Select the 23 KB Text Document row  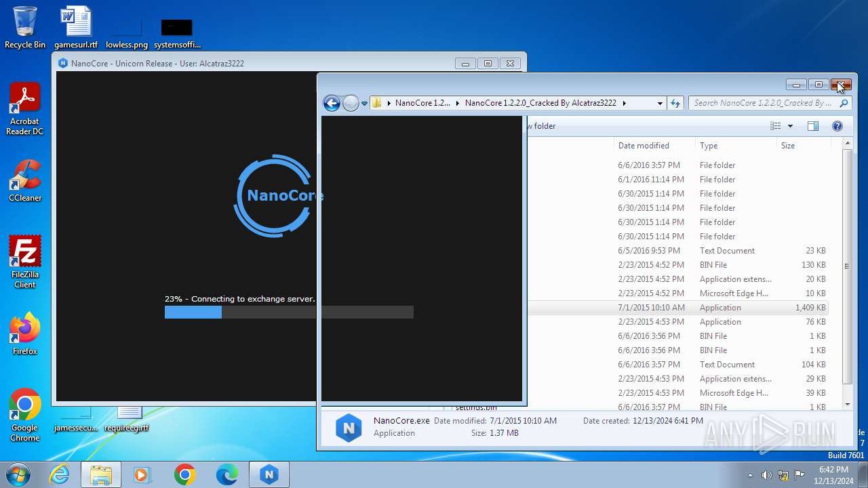point(677,251)
